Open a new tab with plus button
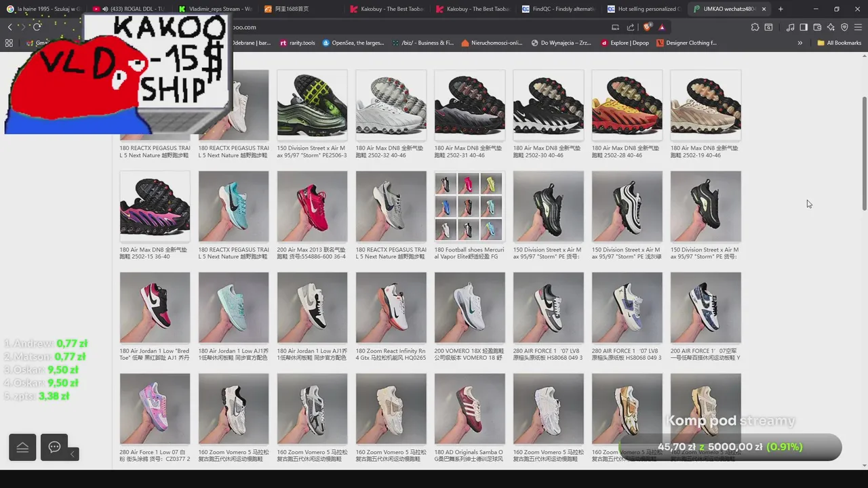This screenshot has height=488, width=868. coord(781,9)
